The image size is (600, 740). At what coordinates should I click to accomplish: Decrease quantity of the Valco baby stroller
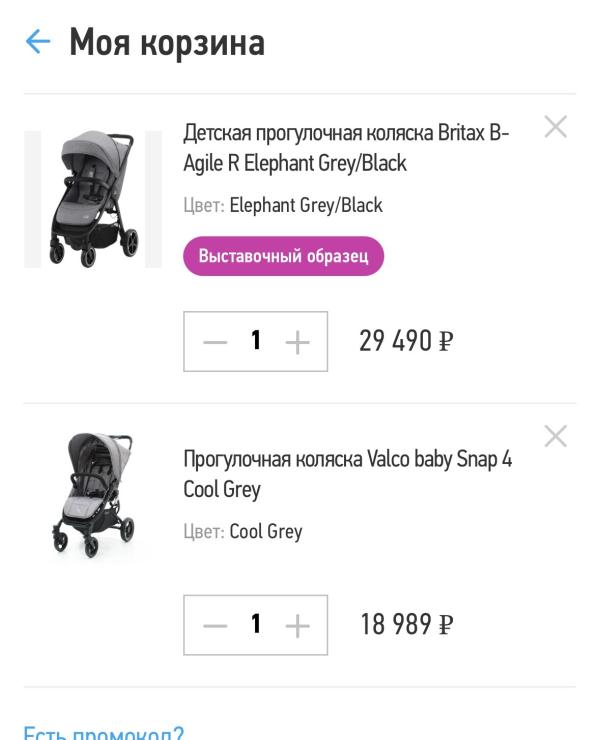(x=215, y=626)
